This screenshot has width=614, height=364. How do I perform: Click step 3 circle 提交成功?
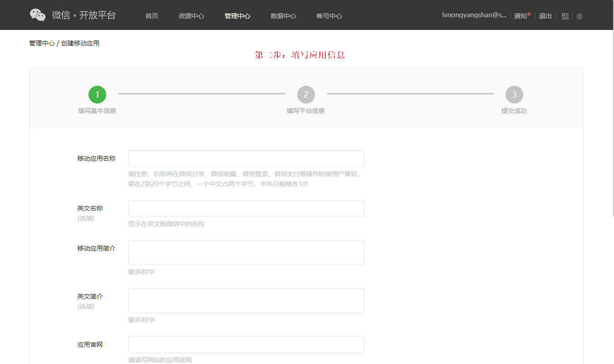coord(514,94)
